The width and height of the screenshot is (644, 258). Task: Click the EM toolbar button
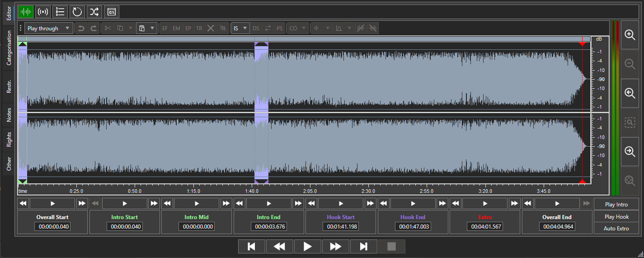(176, 28)
